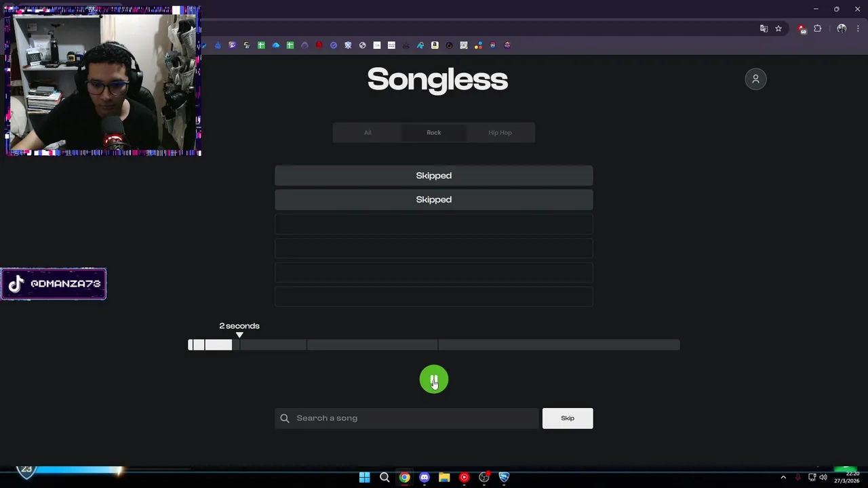Open File Explorer from taskbar
Image resolution: width=868 pixels, height=488 pixels.
tap(444, 477)
